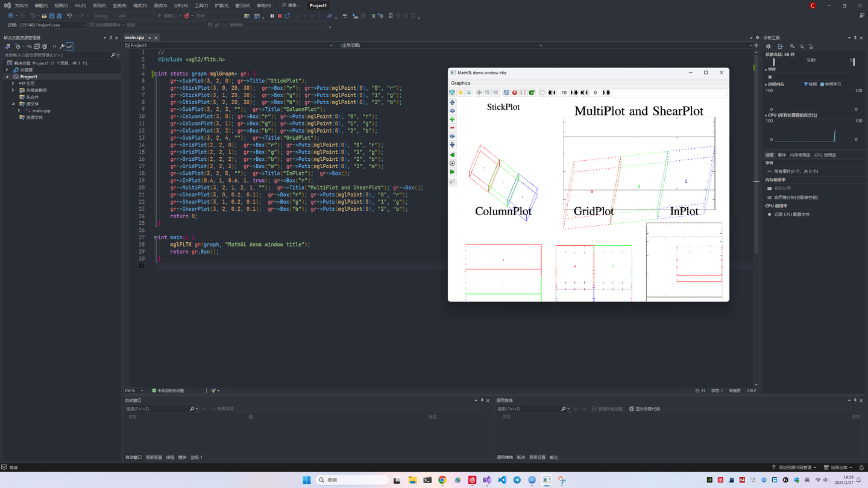This screenshot has width=868, height=488.
Task: Toggle alpha transparency in MathGL toolbar
Action: point(452,93)
